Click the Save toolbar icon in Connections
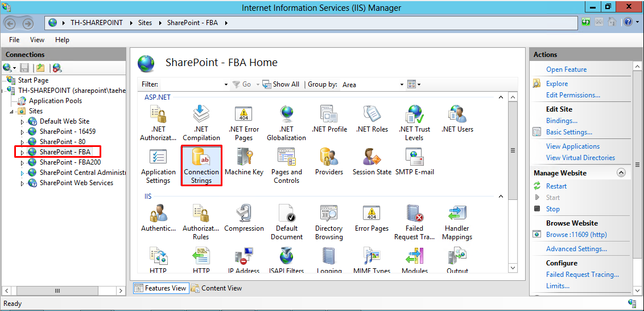 (24, 67)
